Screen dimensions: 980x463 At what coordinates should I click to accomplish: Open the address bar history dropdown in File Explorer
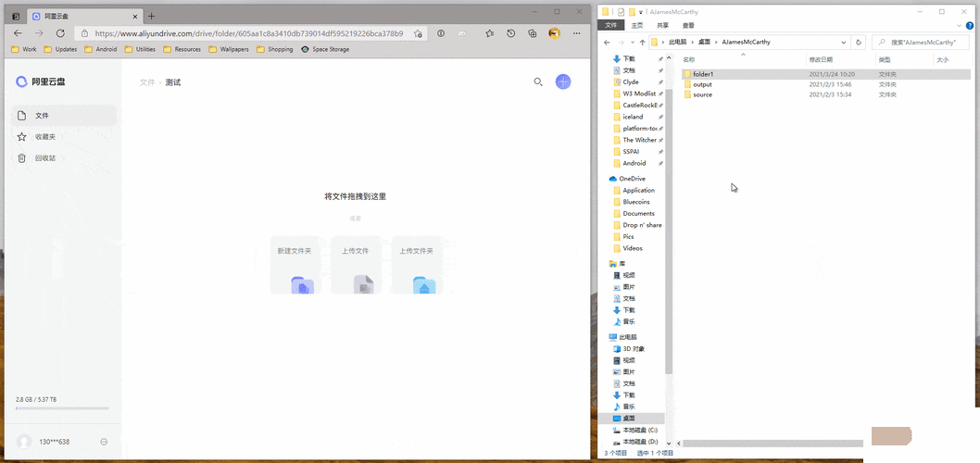844,43
